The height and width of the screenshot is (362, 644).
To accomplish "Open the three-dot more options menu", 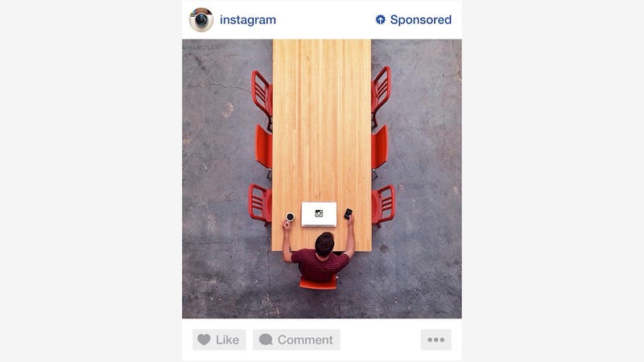I will 436,339.
